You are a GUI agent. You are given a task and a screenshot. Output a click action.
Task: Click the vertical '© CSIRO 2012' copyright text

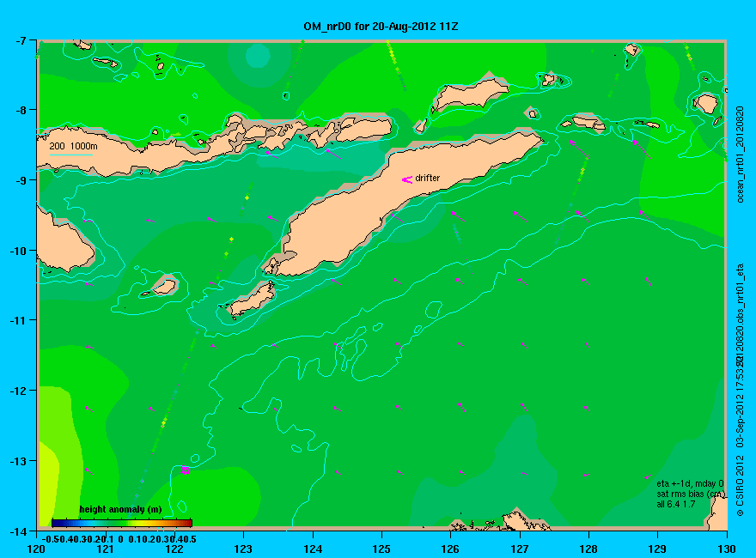pyautogui.click(x=741, y=487)
